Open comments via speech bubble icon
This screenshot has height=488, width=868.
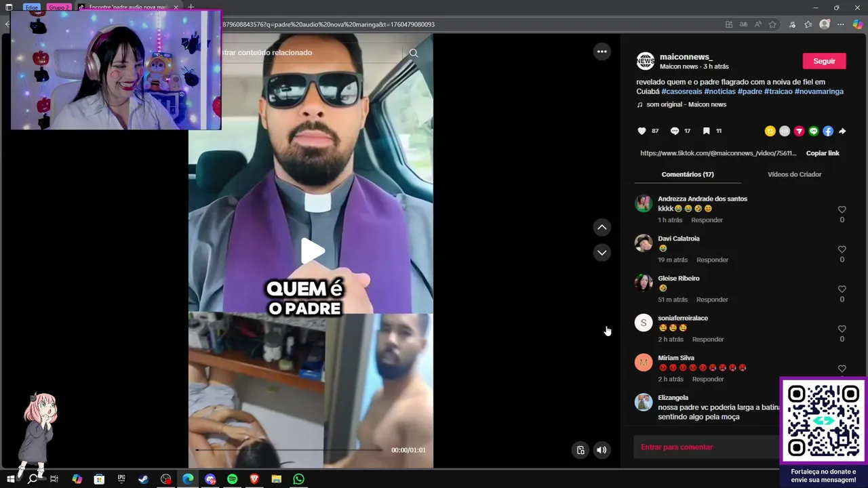click(x=675, y=131)
